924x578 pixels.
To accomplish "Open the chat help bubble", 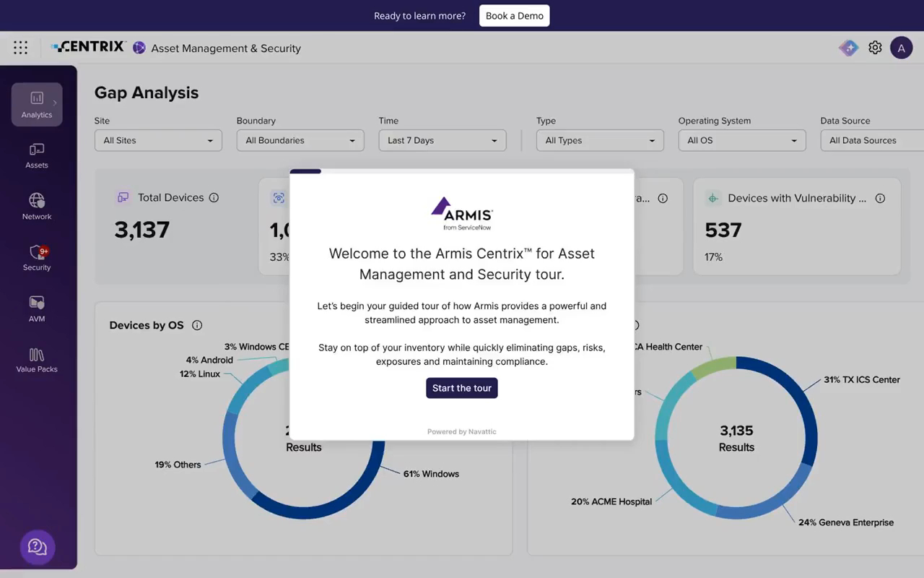I will click(37, 547).
